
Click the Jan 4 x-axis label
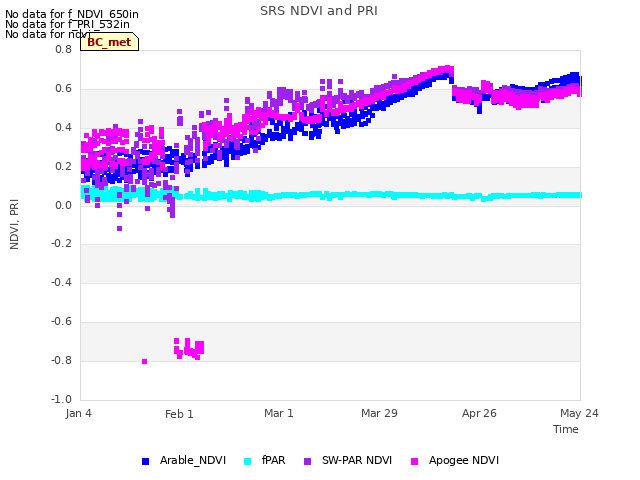pos(78,413)
